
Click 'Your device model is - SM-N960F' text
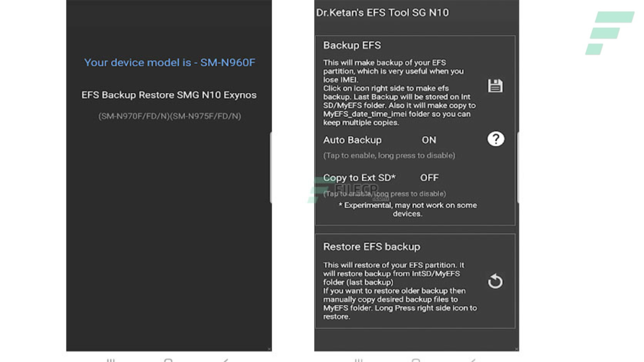(170, 62)
